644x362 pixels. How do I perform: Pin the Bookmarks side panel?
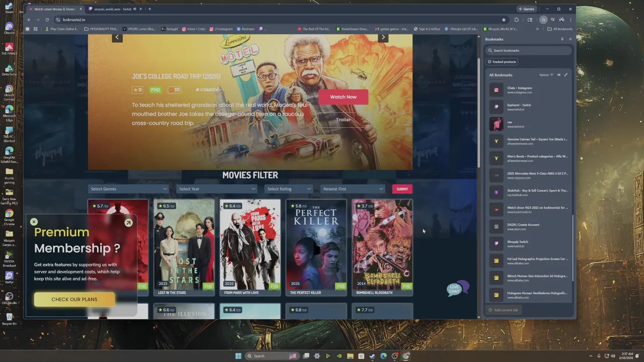point(562,39)
